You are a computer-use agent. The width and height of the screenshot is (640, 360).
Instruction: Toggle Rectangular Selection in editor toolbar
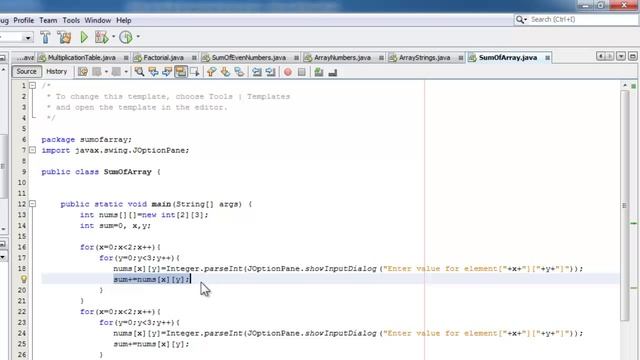[194, 72]
